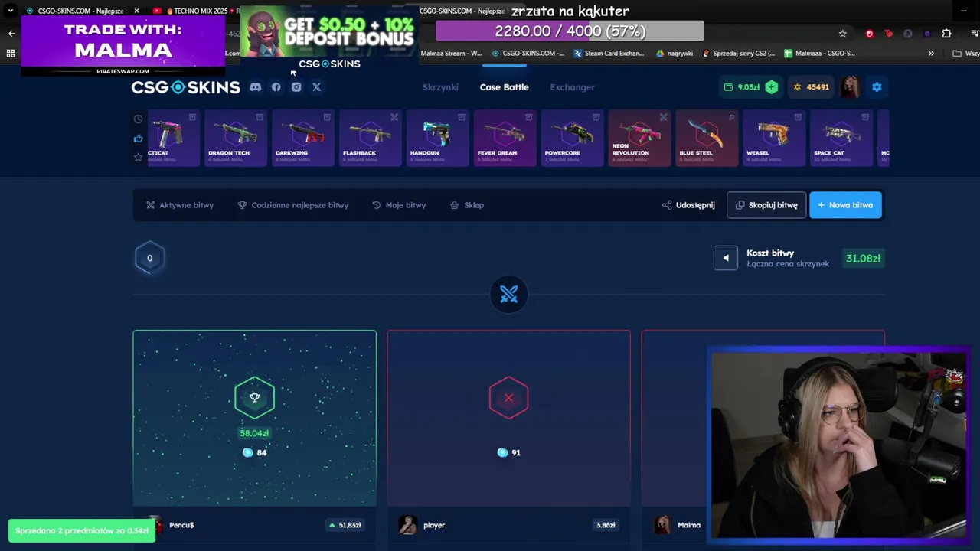Click the 45491 star points counter
Viewport: 980px width, 551px height.
click(811, 87)
